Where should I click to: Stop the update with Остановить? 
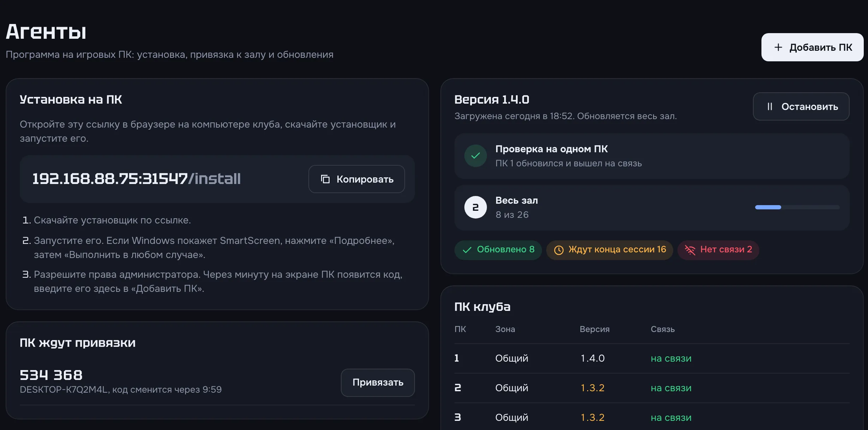tap(801, 106)
